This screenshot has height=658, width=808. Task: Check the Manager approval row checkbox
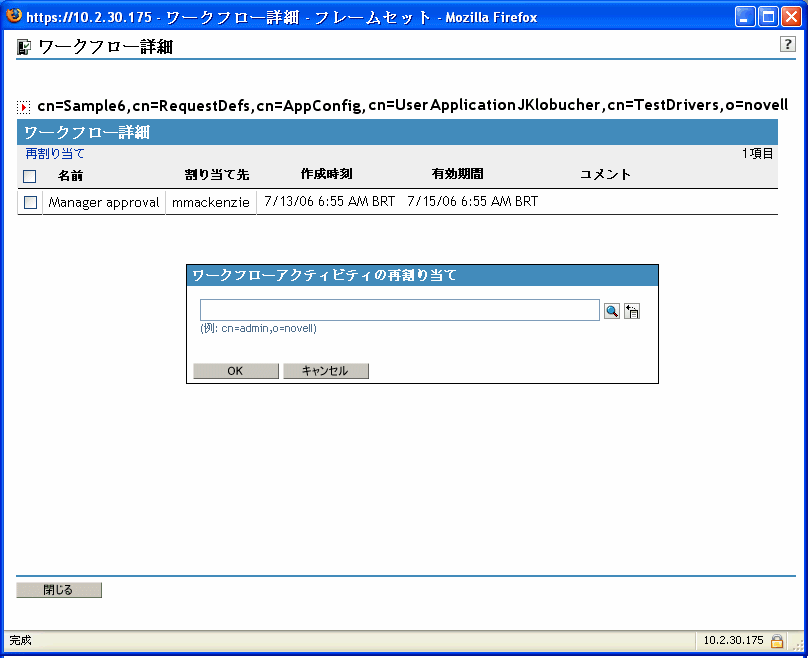pyautogui.click(x=30, y=202)
